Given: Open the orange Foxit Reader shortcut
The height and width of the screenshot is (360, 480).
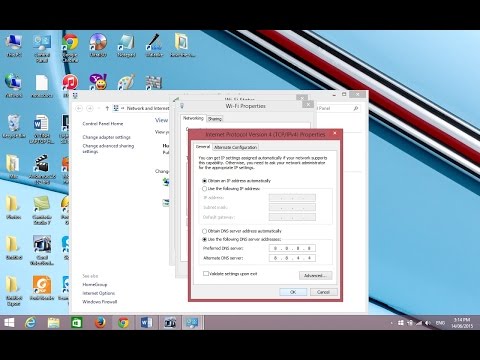Looking at the screenshot, I should tap(42, 288).
